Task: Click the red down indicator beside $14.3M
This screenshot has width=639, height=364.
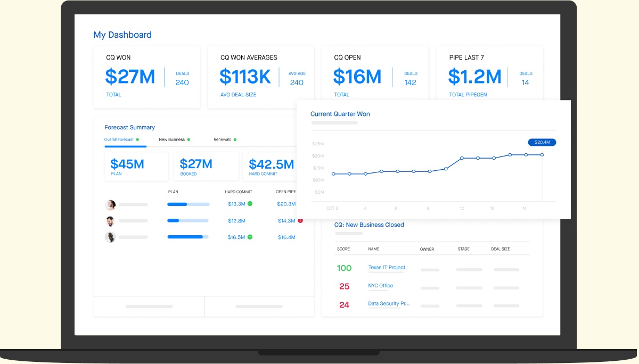Action: tap(300, 220)
